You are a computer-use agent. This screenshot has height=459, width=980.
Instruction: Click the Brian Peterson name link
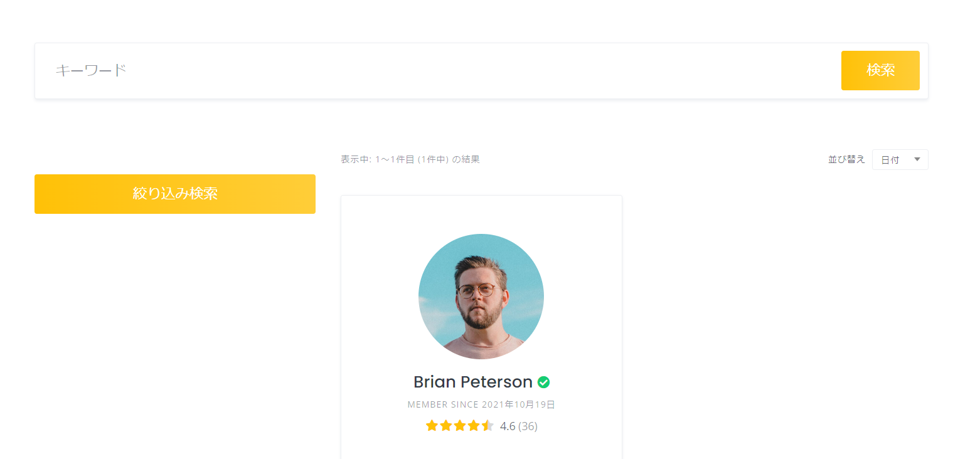point(472,382)
